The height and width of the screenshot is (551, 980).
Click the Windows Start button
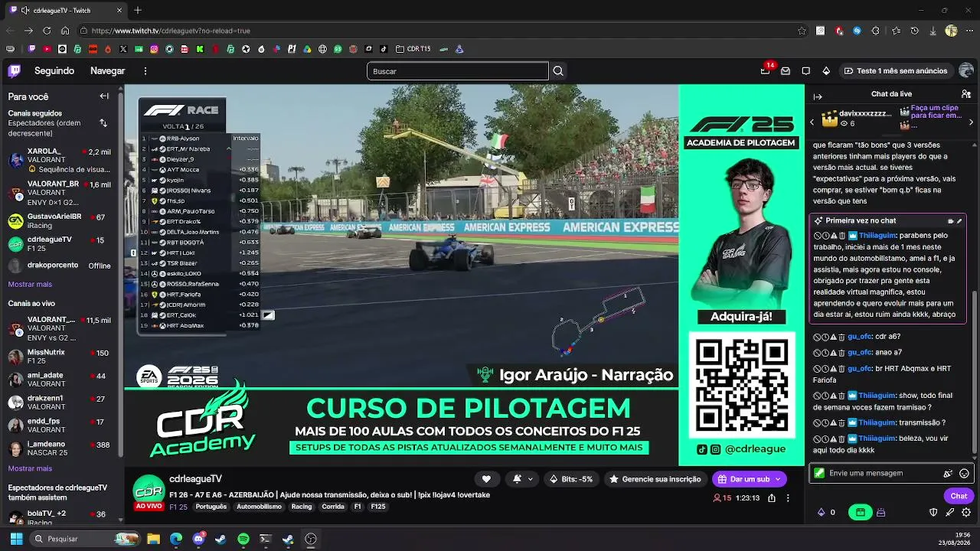(x=16, y=539)
